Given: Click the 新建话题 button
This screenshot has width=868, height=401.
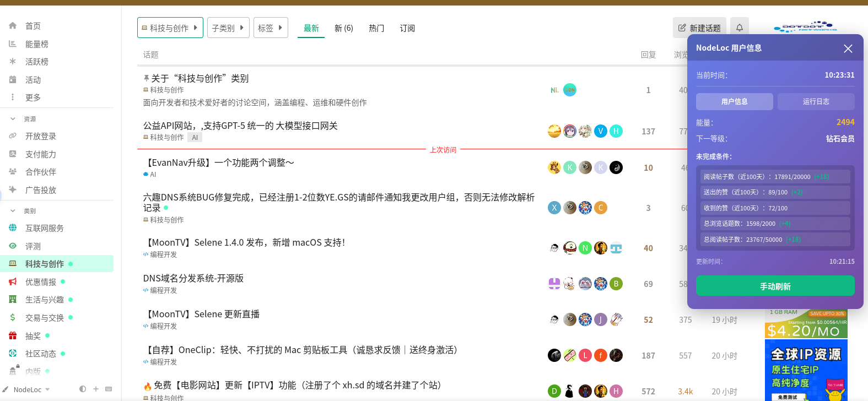Looking at the screenshot, I should pos(699,28).
